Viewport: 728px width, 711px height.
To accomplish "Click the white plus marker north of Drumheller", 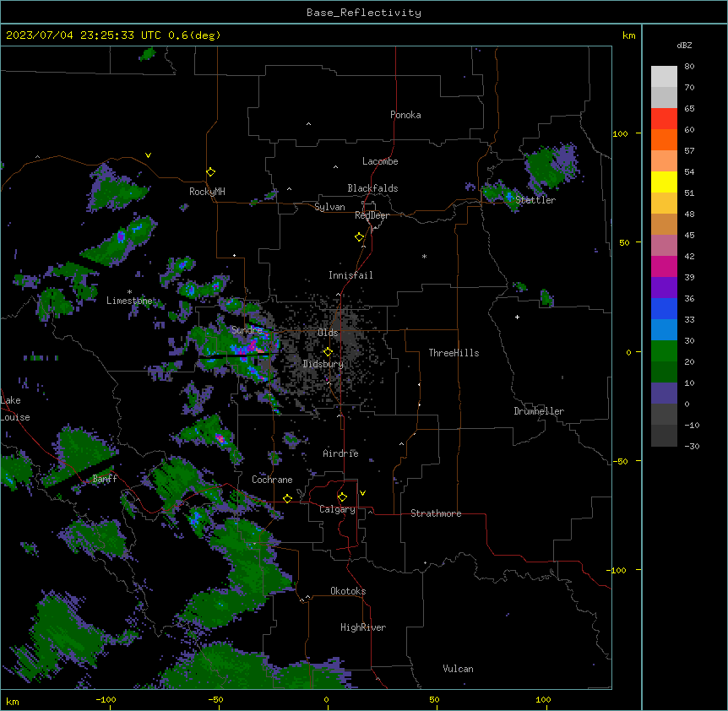I will 517,317.
